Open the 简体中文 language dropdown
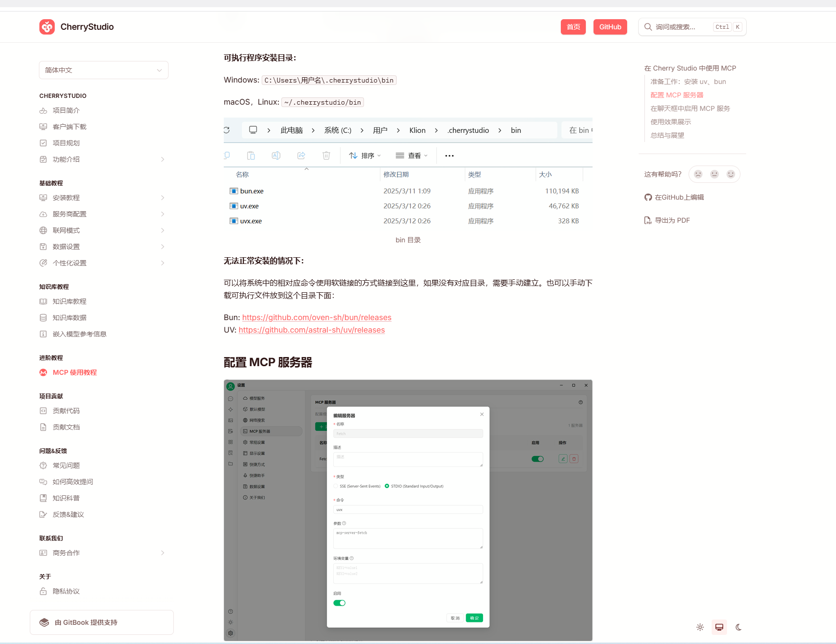 pyautogui.click(x=104, y=70)
